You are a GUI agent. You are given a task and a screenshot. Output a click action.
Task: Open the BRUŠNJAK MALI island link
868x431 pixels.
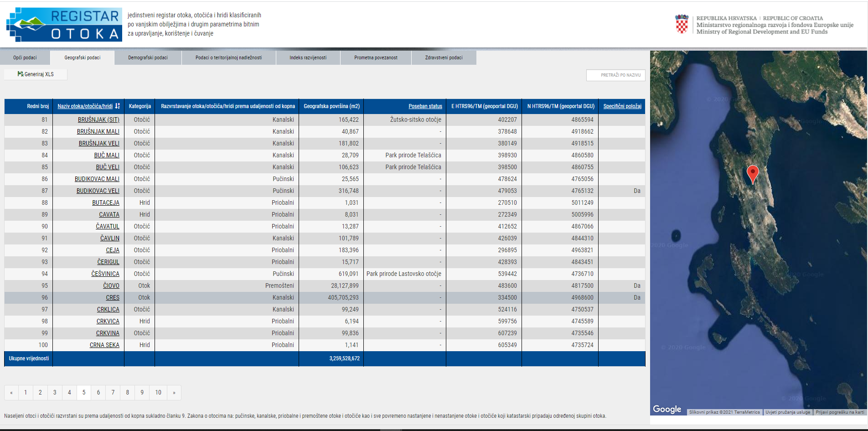(x=98, y=131)
